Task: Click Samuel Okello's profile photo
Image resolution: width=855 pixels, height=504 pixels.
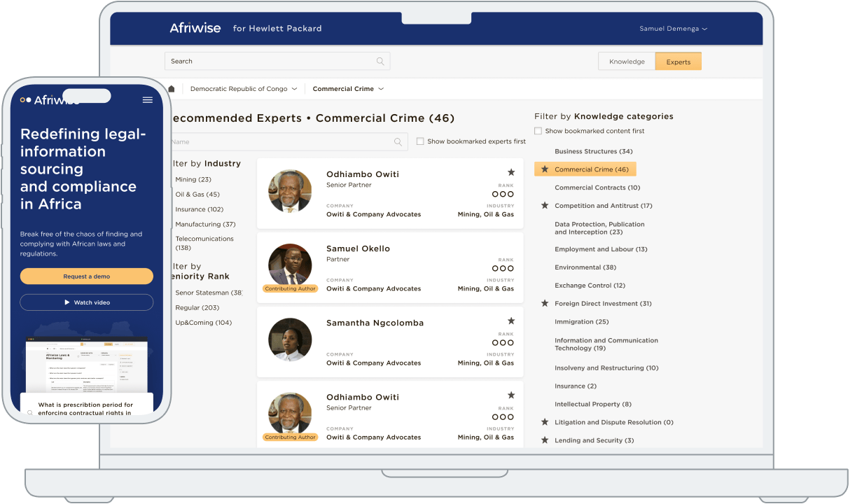Action: tap(290, 265)
